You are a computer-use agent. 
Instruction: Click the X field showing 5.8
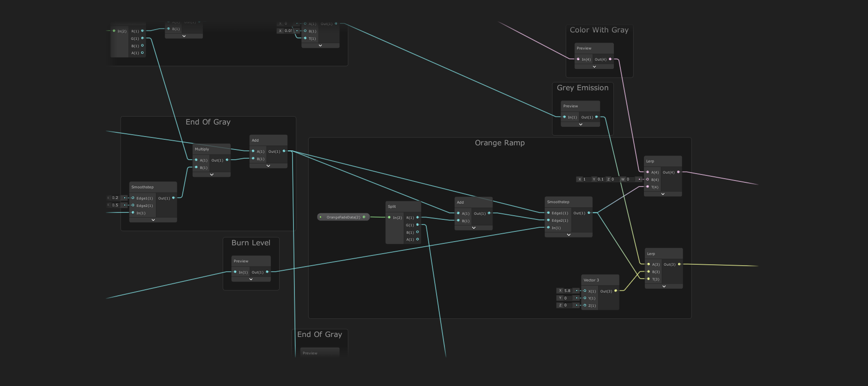(x=567, y=291)
